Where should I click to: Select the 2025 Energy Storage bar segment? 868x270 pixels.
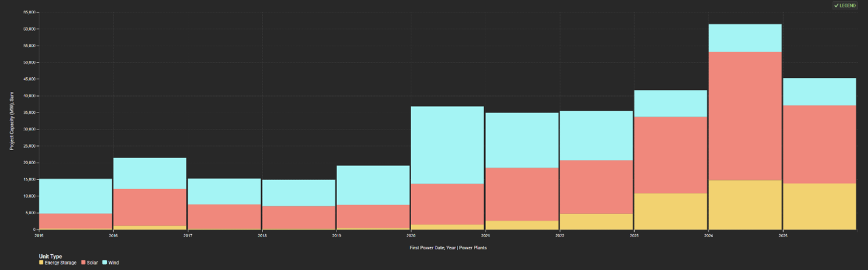pyautogui.click(x=819, y=206)
